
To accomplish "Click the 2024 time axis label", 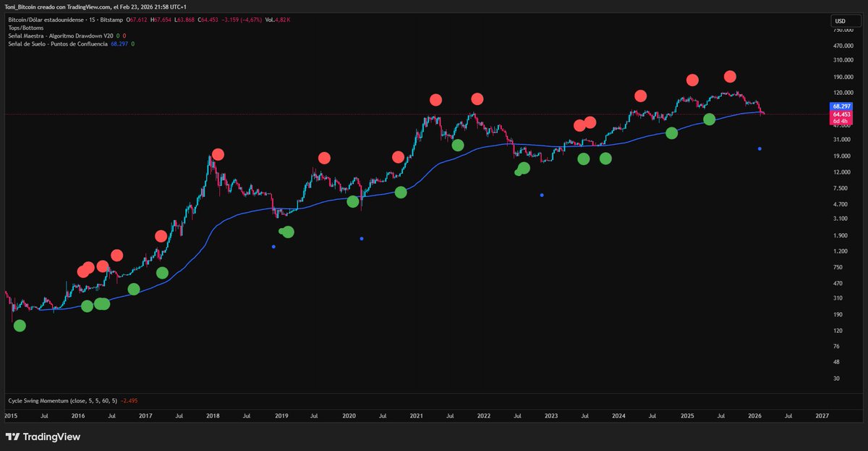I will point(618,416).
